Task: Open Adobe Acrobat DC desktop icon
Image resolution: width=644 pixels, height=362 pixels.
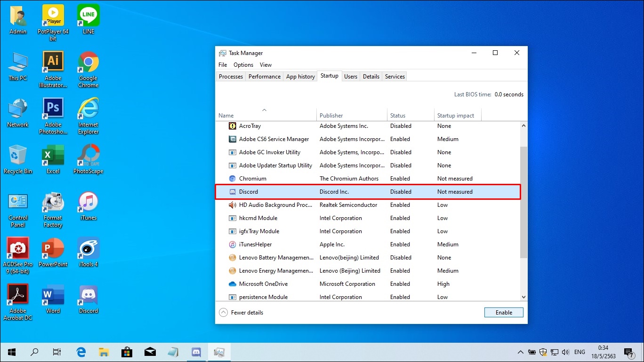Action: (18, 302)
